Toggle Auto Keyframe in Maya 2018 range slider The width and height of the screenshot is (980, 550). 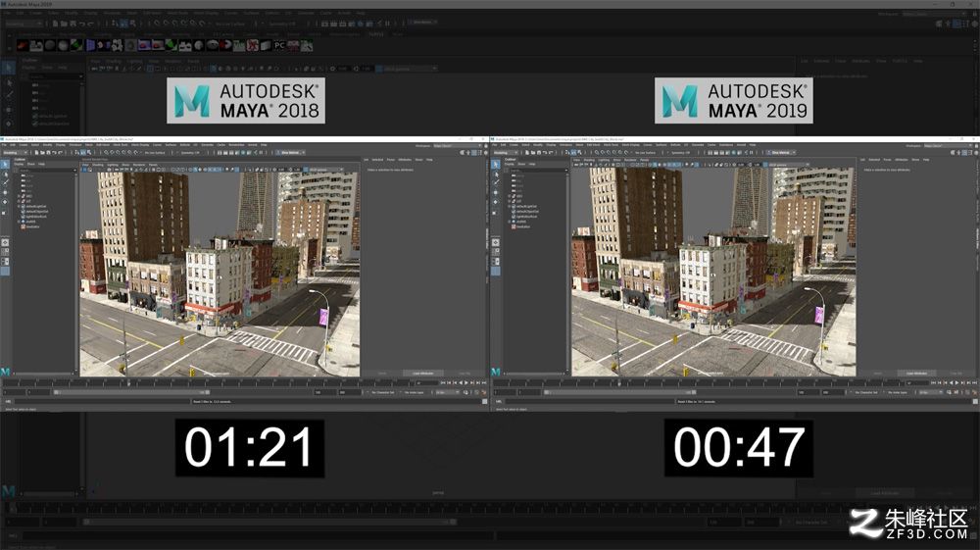477,392
